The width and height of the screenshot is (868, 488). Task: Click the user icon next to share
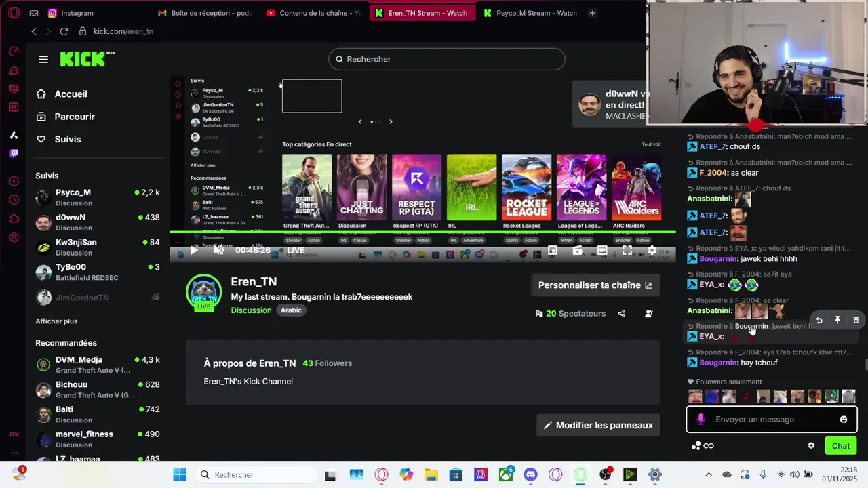coord(649,314)
